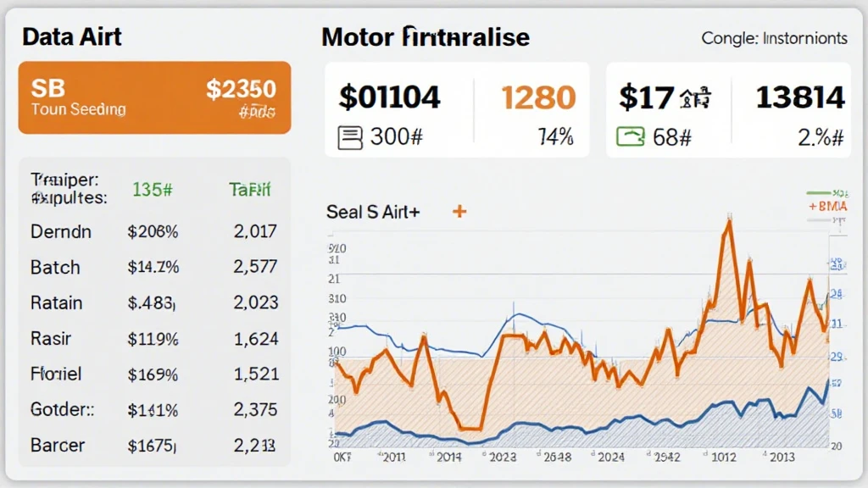Select the Batch row in the table
The height and width of the screenshot is (488, 868).
[x=154, y=267]
